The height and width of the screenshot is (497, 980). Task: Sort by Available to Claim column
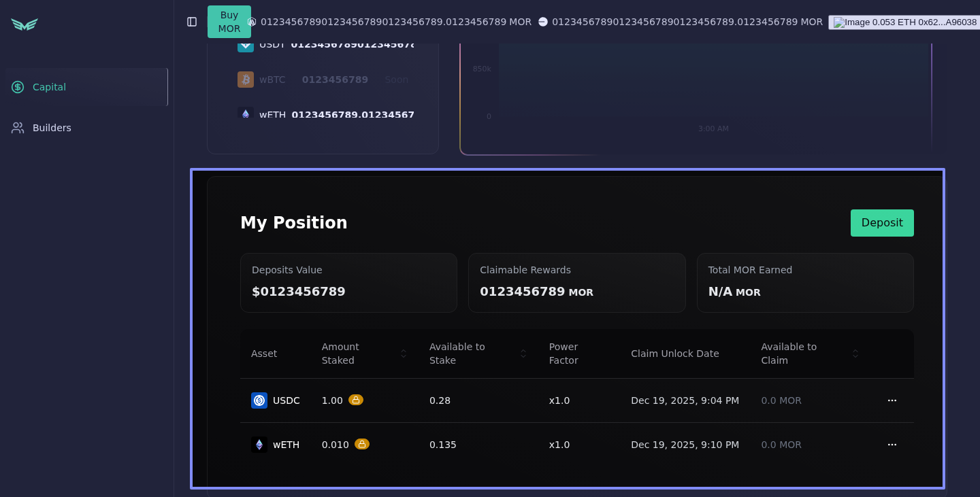pos(855,354)
